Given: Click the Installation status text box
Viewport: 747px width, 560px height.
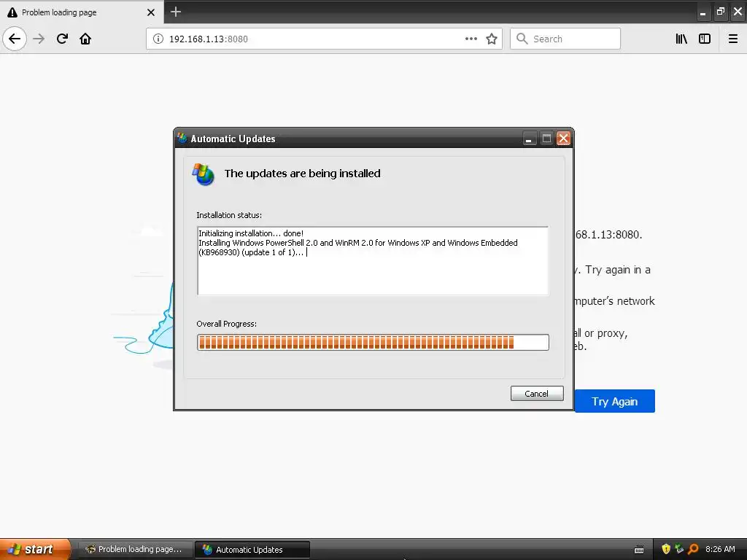Looking at the screenshot, I should [373, 261].
